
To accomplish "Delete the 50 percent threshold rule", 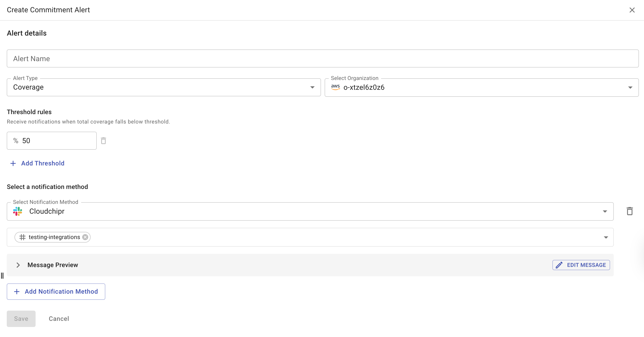I will pos(103,141).
